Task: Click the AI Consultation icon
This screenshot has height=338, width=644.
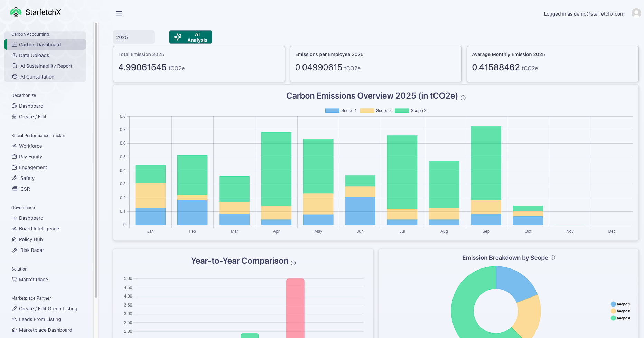Action: pyautogui.click(x=15, y=76)
